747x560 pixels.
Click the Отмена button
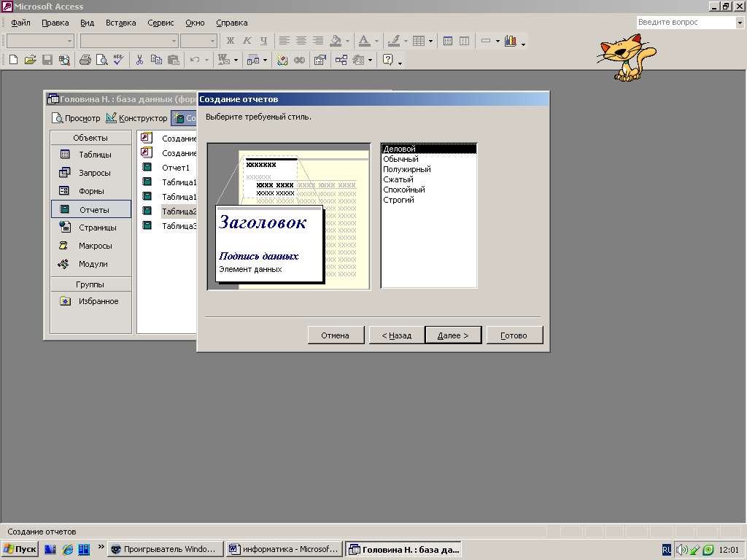[x=336, y=335]
